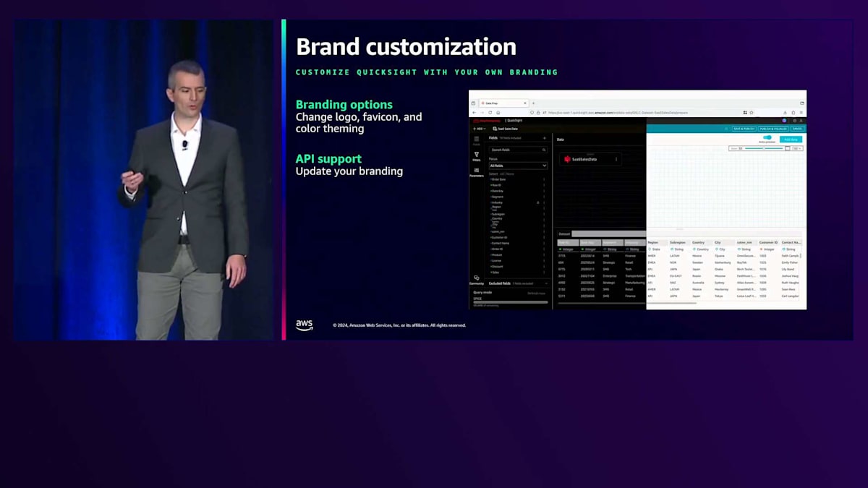
Task: Open Integer type selector under Row ID column
Action: coord(568,249)
